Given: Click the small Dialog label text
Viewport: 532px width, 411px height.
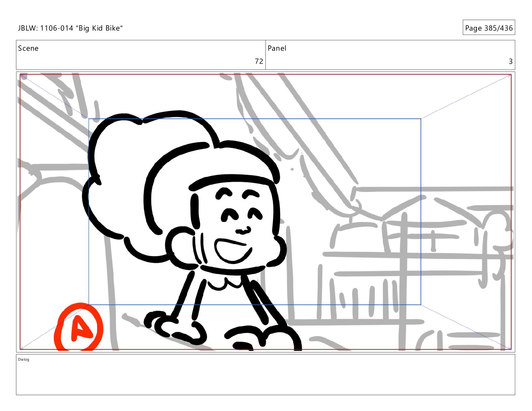Looking at the screenshot, I should pyautogui.click(x=24, y=360).
